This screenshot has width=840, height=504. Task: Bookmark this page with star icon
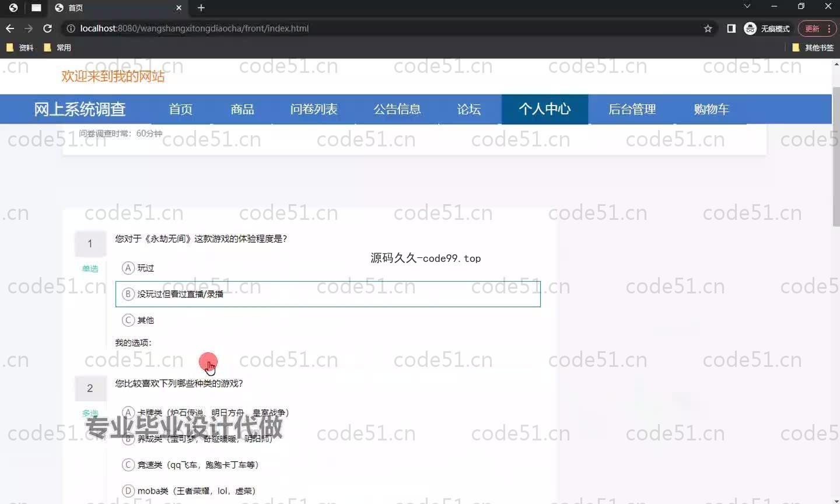[708, 28]
